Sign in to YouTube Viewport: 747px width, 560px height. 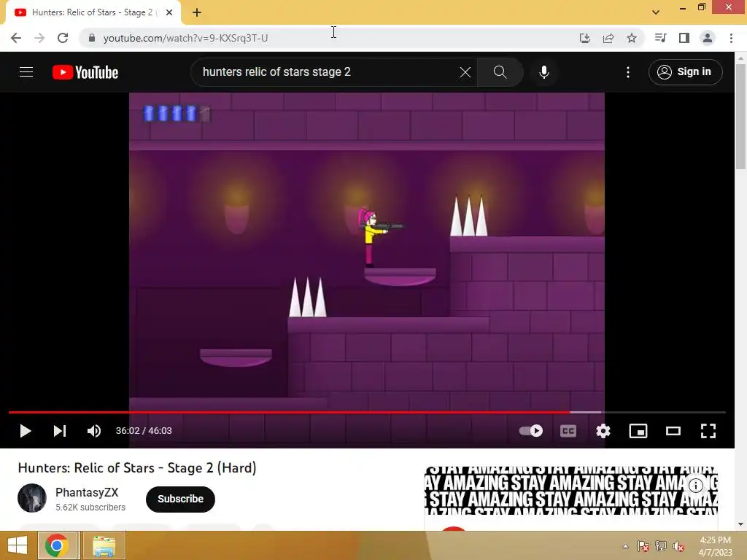pos(686,72)
